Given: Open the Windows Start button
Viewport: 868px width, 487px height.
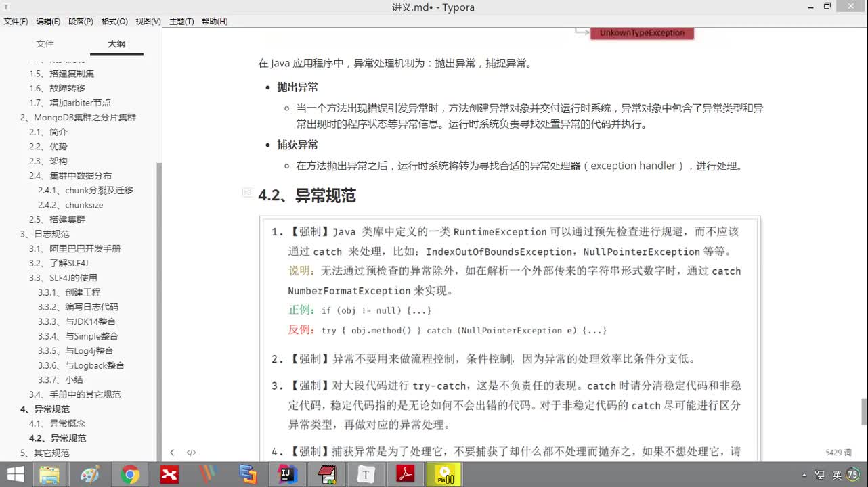Looking at the screenshot, I should 15,475.
